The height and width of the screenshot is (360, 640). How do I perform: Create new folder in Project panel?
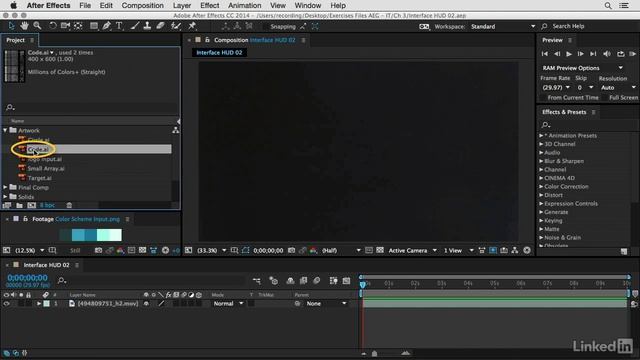pos(19,205)
